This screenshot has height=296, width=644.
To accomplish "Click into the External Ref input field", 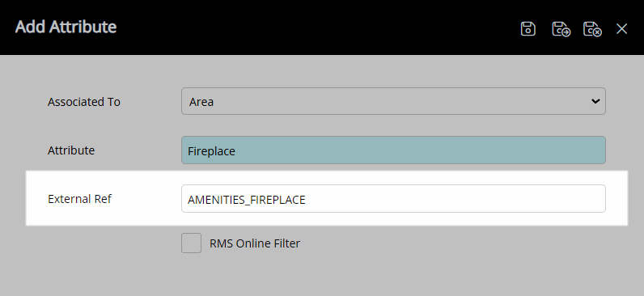I will [x=393, y=199].
